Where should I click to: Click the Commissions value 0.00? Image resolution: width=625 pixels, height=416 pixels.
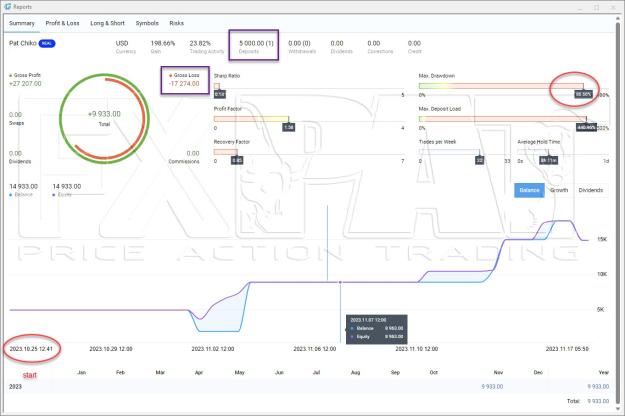click(x=193, y=153)
